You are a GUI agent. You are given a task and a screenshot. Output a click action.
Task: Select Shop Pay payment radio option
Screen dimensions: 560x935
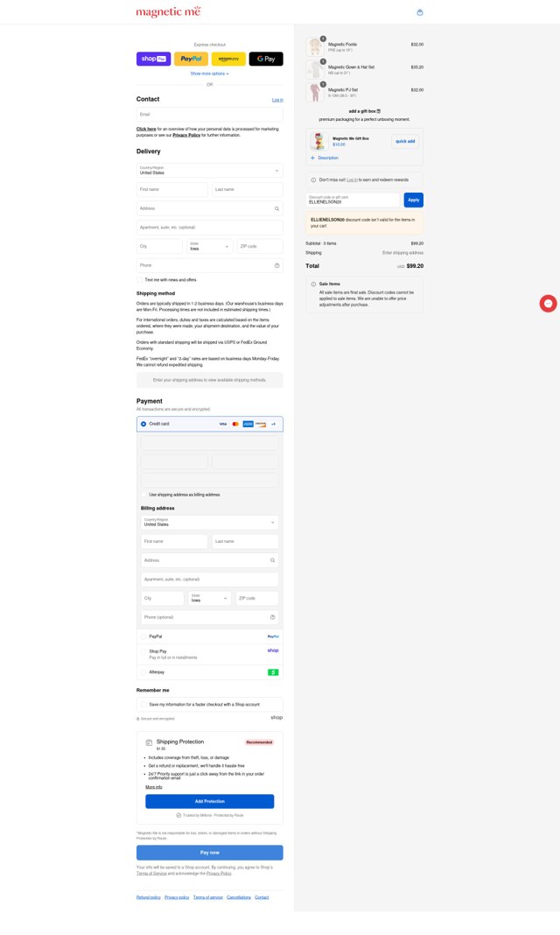pyautogui.click(x=143, y=651)
